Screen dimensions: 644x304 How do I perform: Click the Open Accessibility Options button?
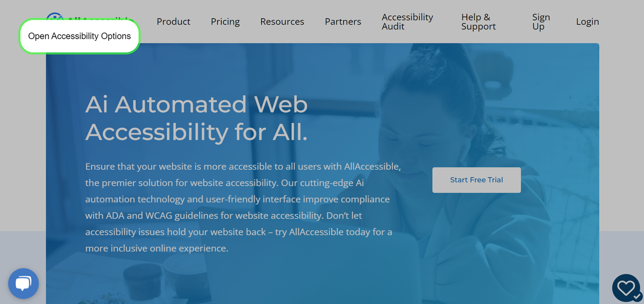tap(79, 36)
